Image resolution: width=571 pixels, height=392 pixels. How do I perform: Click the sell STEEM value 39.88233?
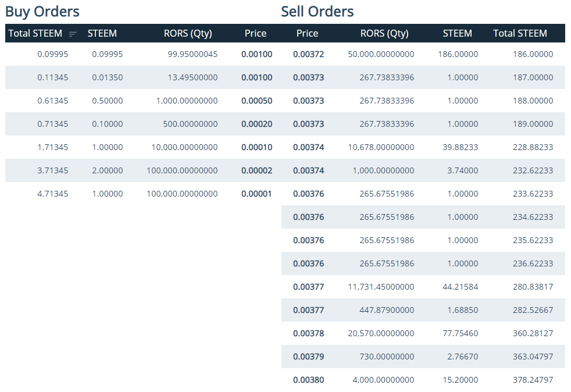point(461,147)
